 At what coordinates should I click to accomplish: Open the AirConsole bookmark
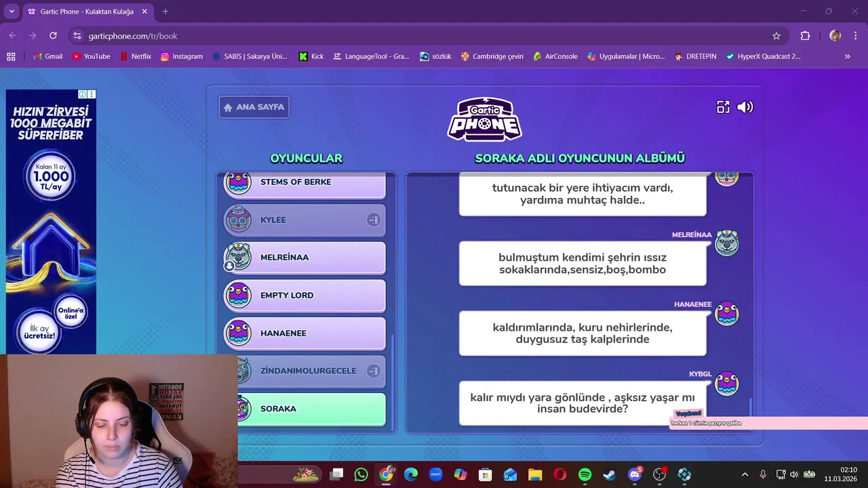tap(555, 56)
